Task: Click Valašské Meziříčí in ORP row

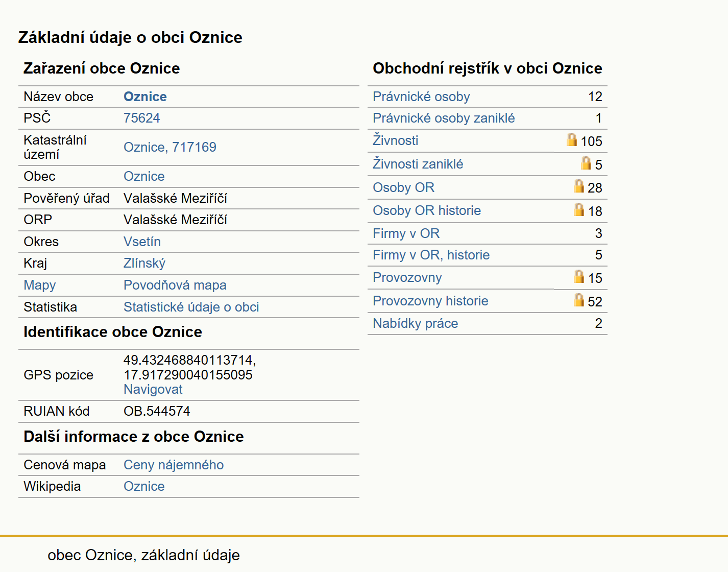Action: click(x=175, y=220)
